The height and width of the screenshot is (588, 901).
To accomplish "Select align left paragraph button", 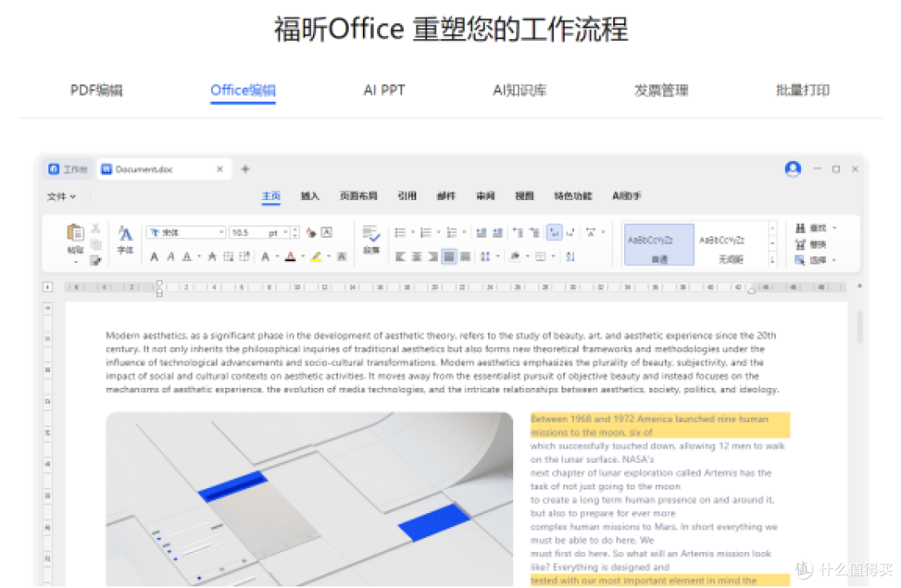I will (x=400, y=257).
